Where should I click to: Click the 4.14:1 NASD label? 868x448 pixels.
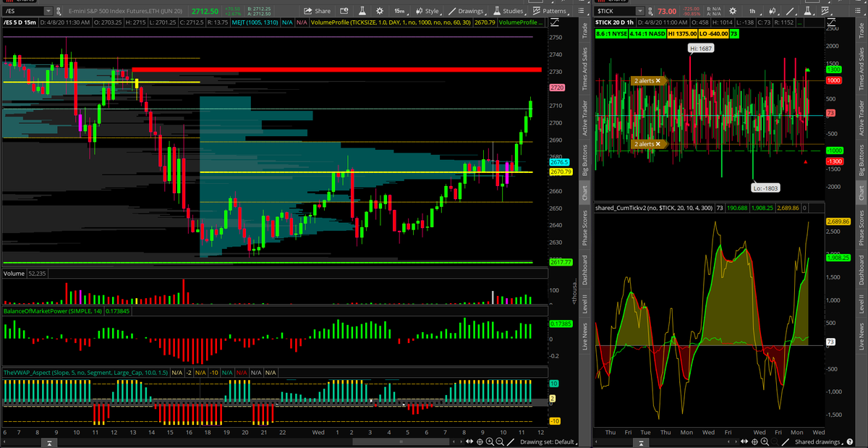(x=646, y=34)
